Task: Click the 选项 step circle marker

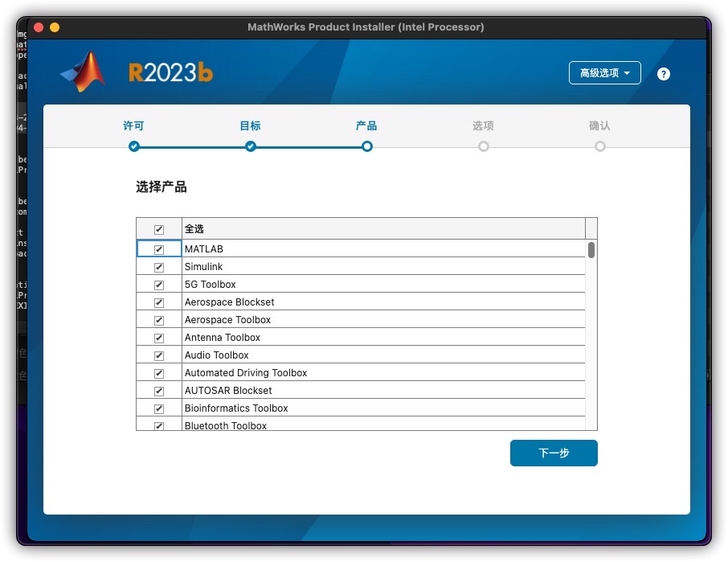Action: coord(483,146)
